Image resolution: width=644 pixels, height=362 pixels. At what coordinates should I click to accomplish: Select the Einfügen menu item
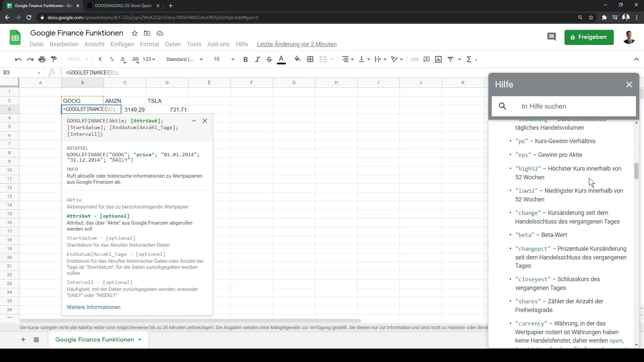[122, 44]
